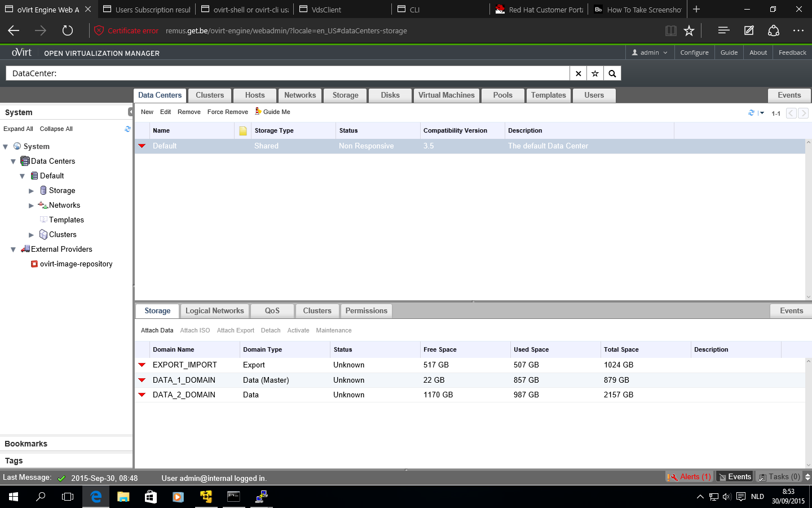Collapse the System tree side panel

(130, 112)
